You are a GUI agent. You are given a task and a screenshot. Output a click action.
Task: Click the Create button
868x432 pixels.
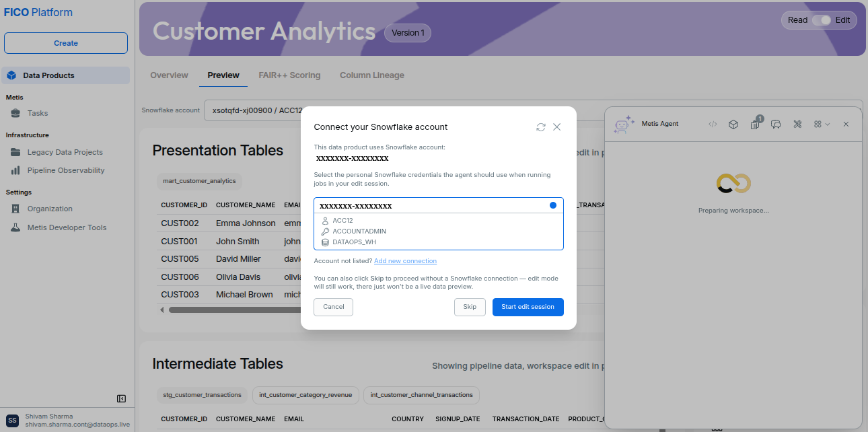click(66, 43)
